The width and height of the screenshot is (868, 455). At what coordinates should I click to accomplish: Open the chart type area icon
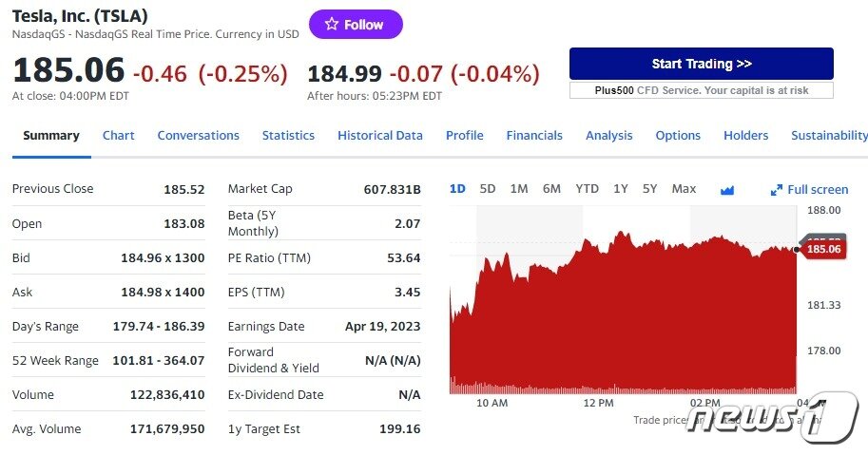pyautogui.click(x=727, y=190)
